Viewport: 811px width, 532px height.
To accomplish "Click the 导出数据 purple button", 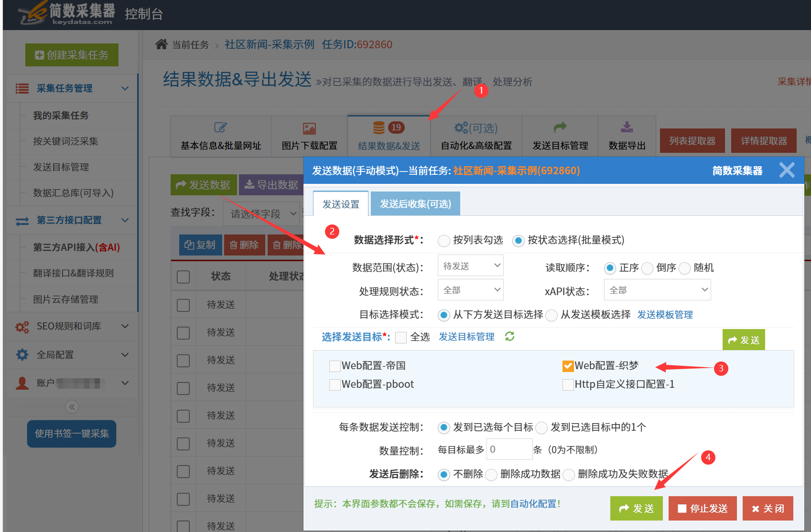I will 271,185.
